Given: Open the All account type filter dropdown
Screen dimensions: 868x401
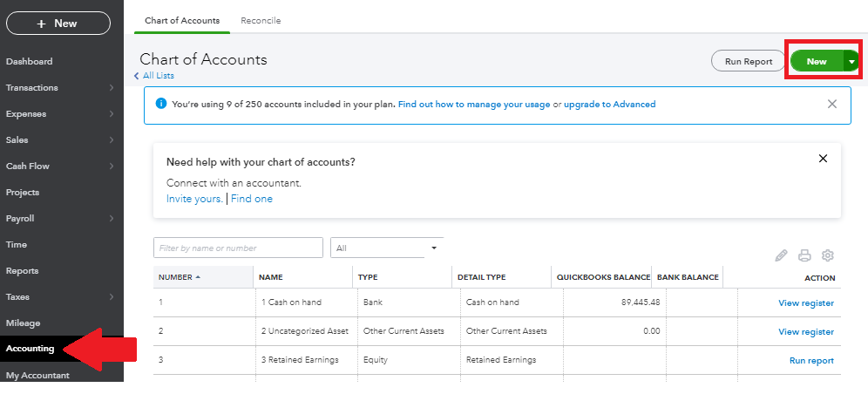Looking at the screenshot, I should pos(387,248).
